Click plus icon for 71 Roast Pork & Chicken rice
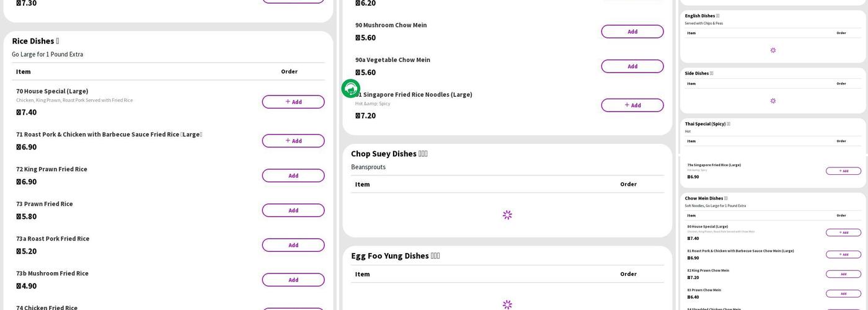Image resolution: width=868 pixels, height=310 pixels. [x=288, y=141]
